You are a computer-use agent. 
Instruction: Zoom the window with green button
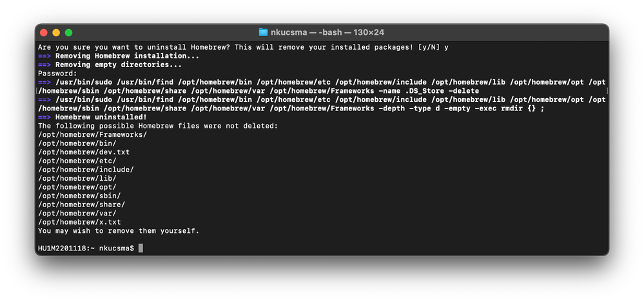pyautogui.click(x=68, y=32)
